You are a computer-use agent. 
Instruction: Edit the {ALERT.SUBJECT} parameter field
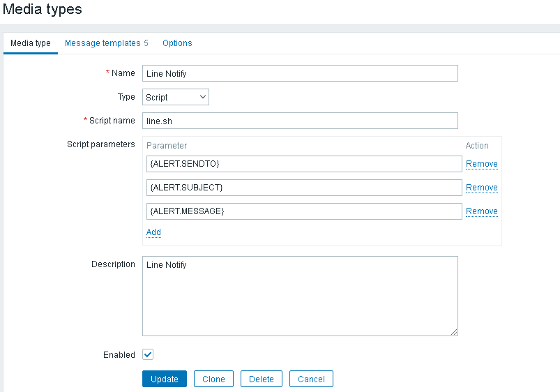(304, 188)
